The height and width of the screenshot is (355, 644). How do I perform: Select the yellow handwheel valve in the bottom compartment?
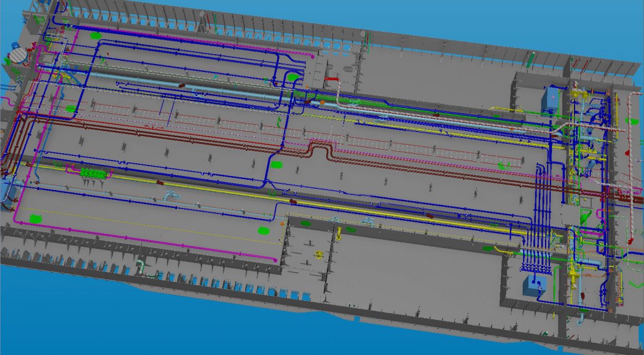click(319, 255)
